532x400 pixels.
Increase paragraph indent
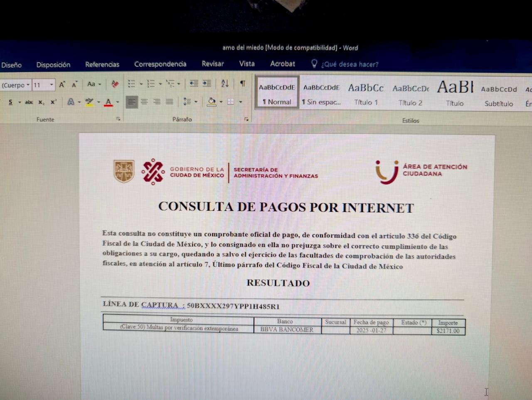coord(207,83)
